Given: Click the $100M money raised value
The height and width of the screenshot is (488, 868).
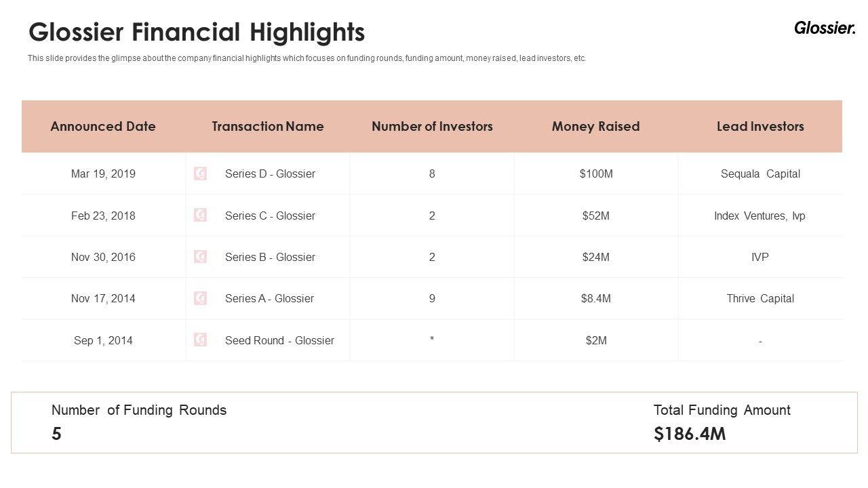Looking at the screenshot, I should [596, 174].
